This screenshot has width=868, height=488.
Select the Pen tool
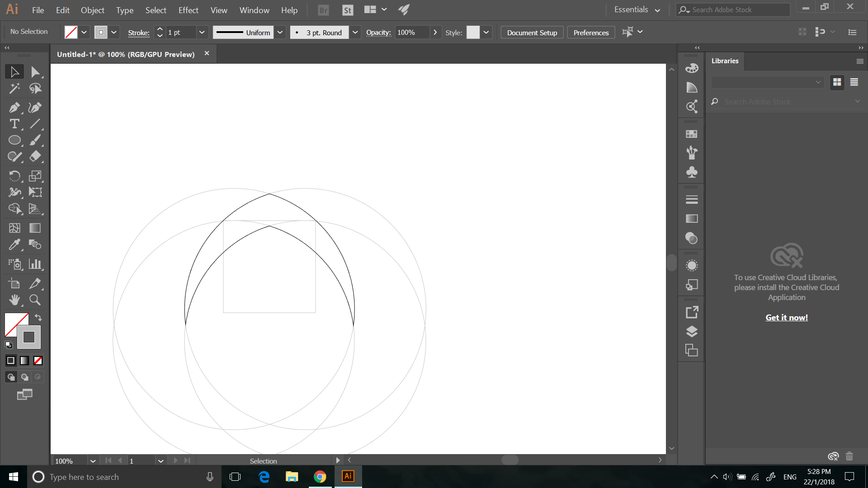[14, 108]
